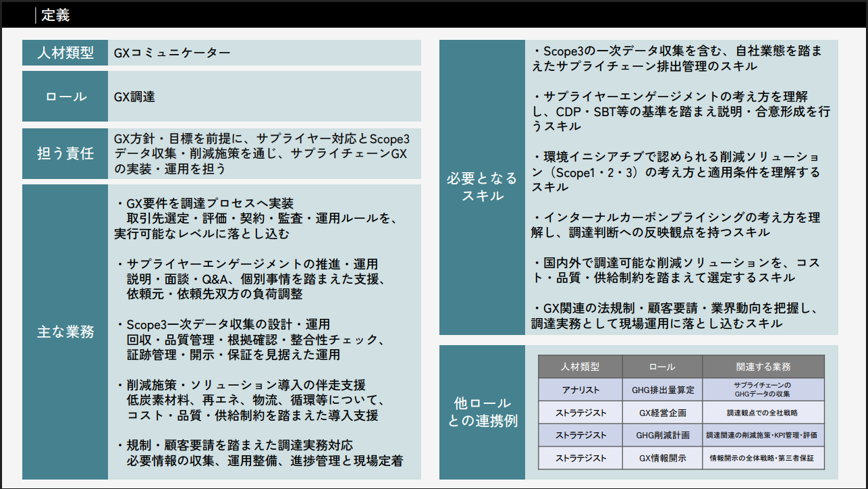
Task: Select the 関連する業務 table header
Action: point(763,367)
